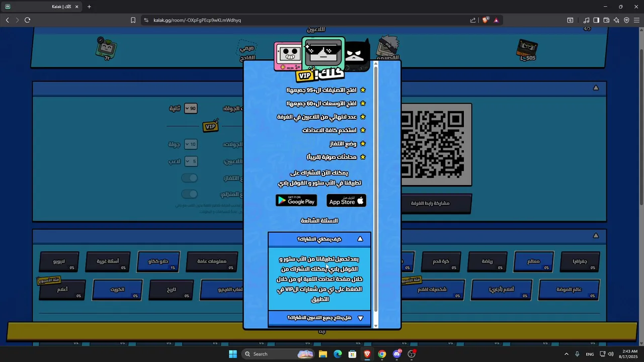644x362 pixels.
Task: Click the VIP badge in settings panel
Action: pyautogui.click(x=211, y=126)
